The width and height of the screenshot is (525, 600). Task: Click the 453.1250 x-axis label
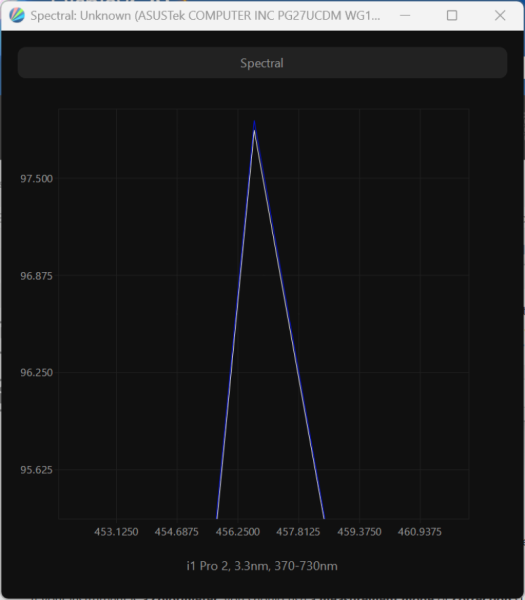click(116, 532)
